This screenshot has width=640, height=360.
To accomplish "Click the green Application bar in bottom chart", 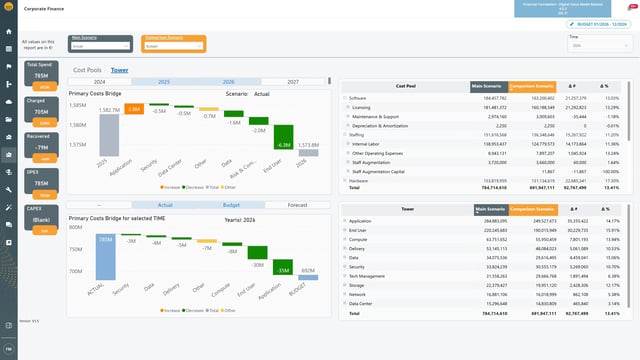I will tap(283, 267).
